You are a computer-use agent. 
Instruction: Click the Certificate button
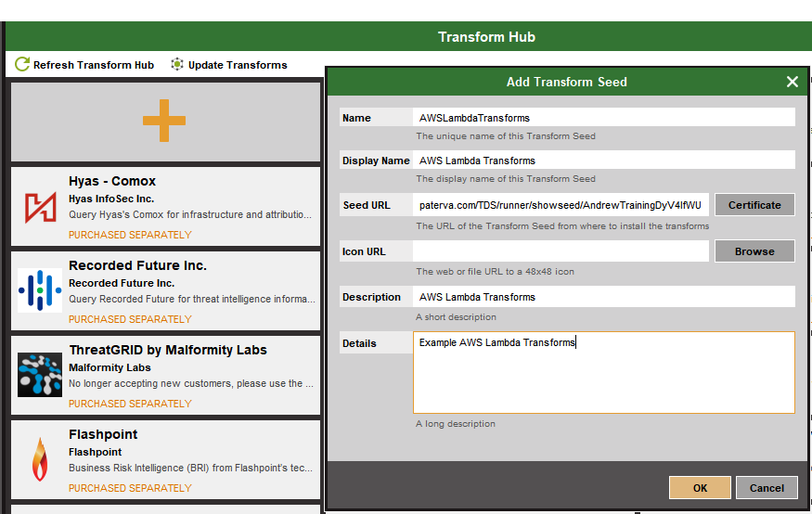(x=754, y=205)
